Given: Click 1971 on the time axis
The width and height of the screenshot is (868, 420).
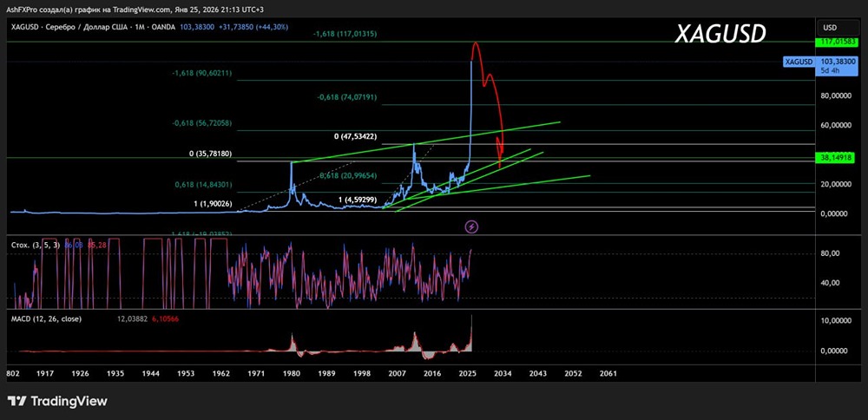Looking at the screenshot, I should click(256, 373).
